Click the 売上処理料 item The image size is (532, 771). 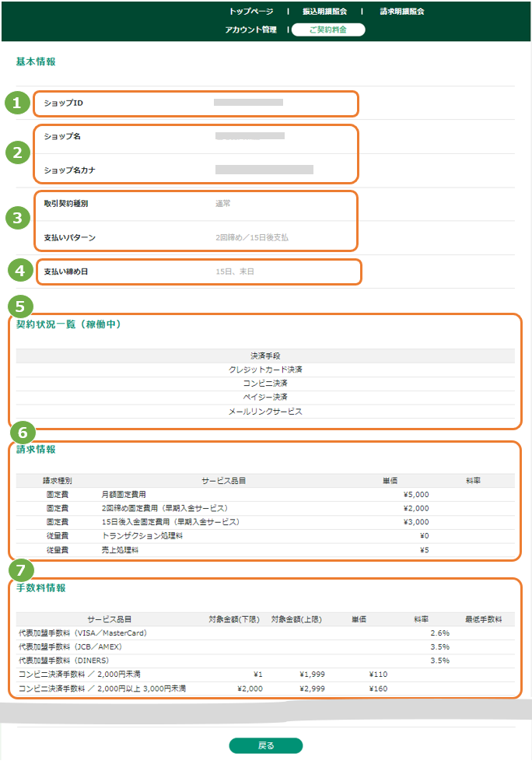pos(120,550)
